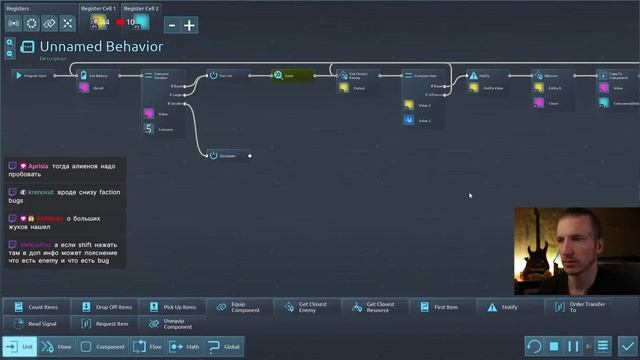Screen dimensions: 640x360
Task: Select the Get Battery node icon
Action: [84, 76]
